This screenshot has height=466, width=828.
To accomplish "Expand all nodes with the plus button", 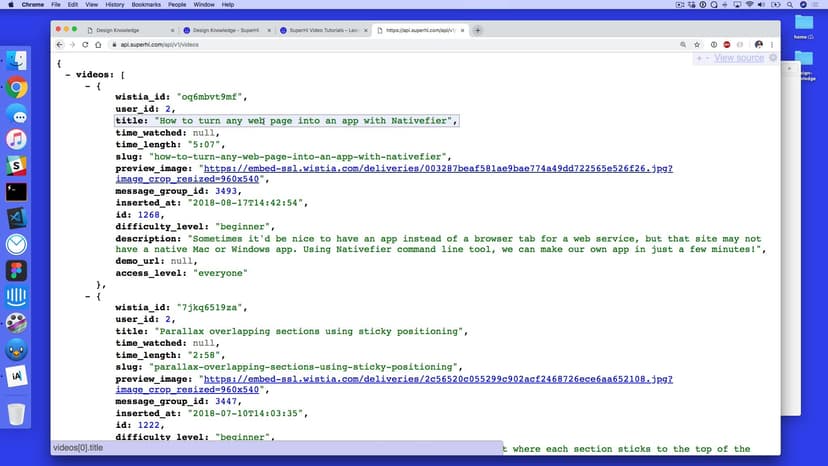I will 698,58.
